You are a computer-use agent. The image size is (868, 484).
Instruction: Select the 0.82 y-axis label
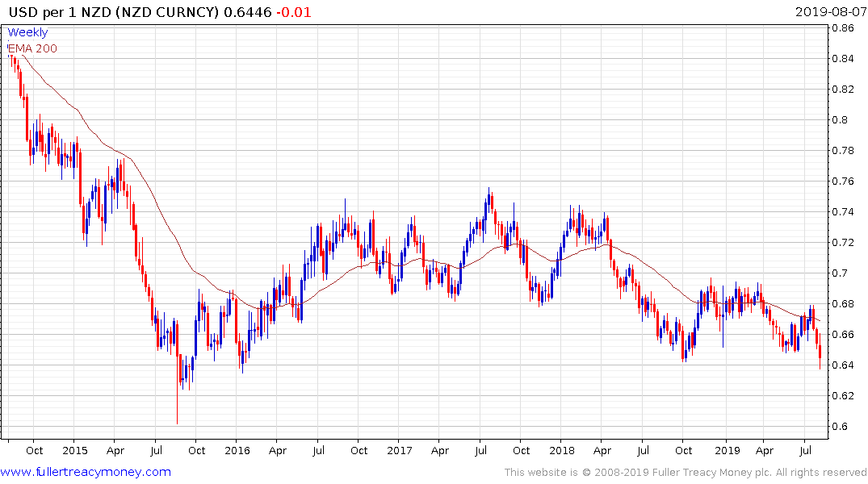843,89
